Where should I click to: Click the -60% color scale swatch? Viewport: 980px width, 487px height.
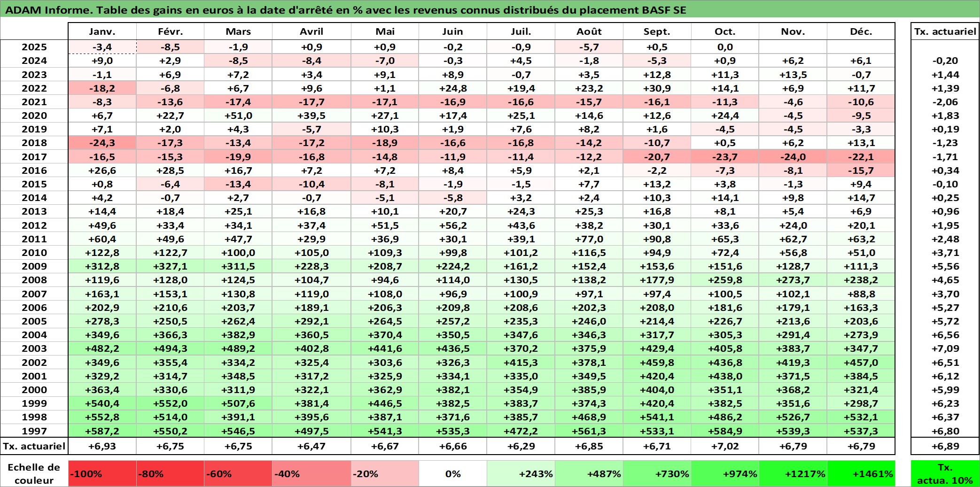(238, 473)
